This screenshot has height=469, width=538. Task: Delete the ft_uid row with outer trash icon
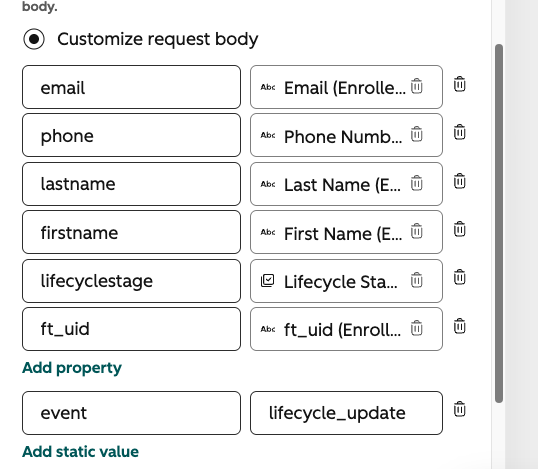tap(459, 326)
